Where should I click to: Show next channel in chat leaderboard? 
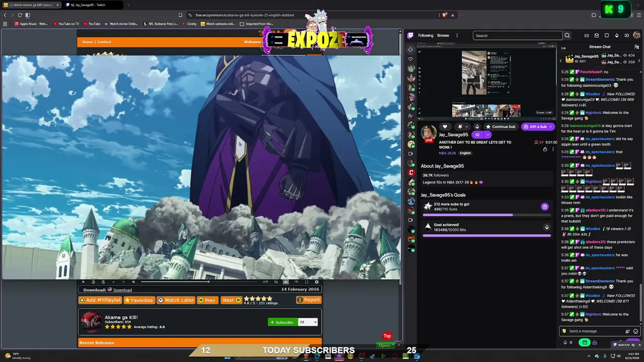[639, 60]
